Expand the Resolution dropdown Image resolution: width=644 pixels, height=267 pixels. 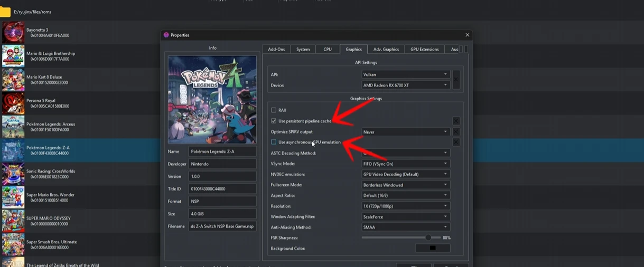pyautogui.click(x=405, y=206)
